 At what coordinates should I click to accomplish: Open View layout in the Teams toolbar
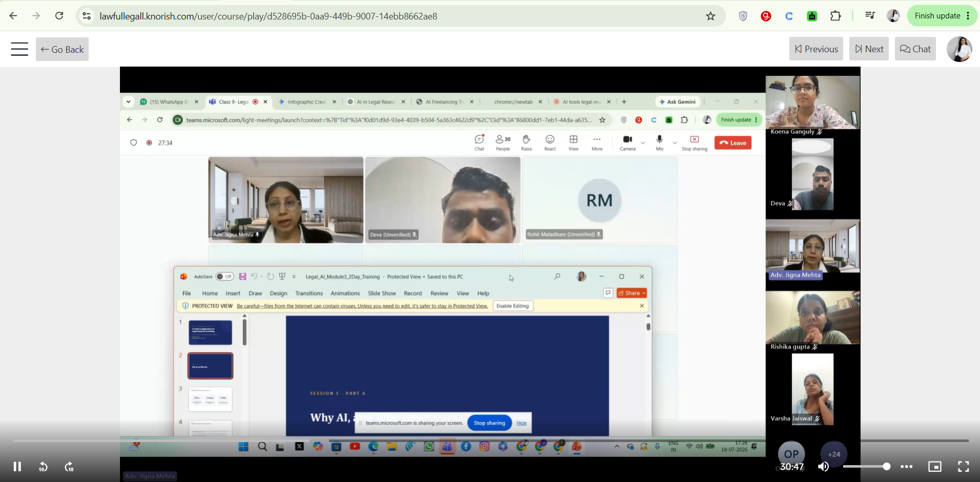[574, 142]
